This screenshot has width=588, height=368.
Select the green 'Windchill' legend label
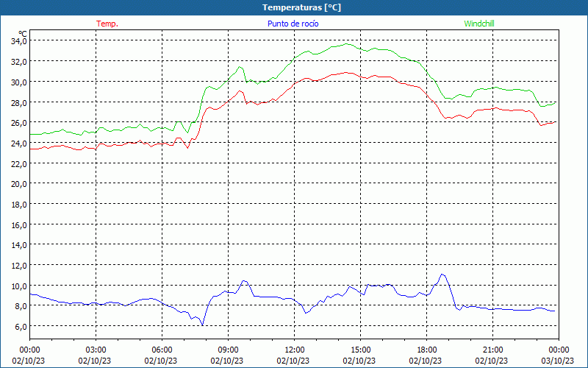point(479,24)
